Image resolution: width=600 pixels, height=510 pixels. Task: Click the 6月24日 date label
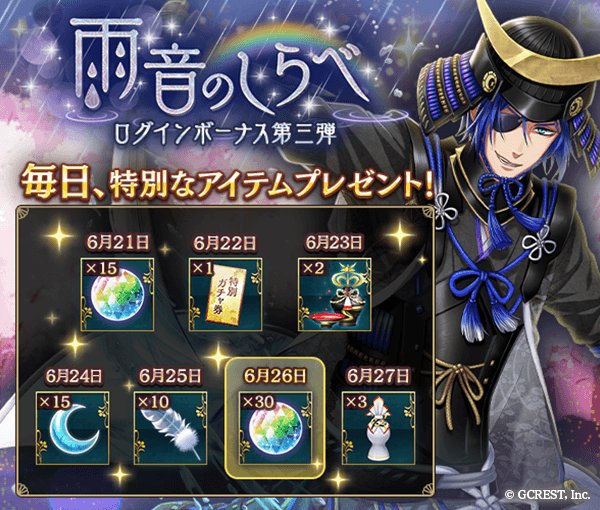coord(74,376)
